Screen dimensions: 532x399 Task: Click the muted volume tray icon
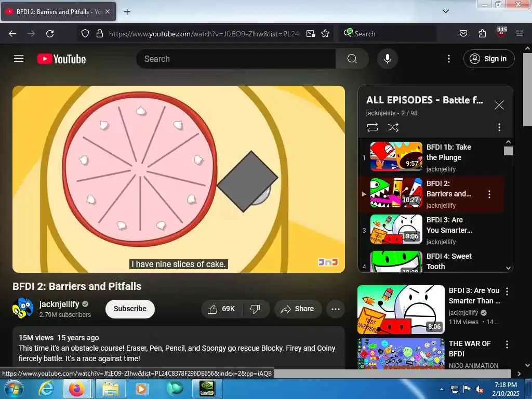click(x=480, y=390)
